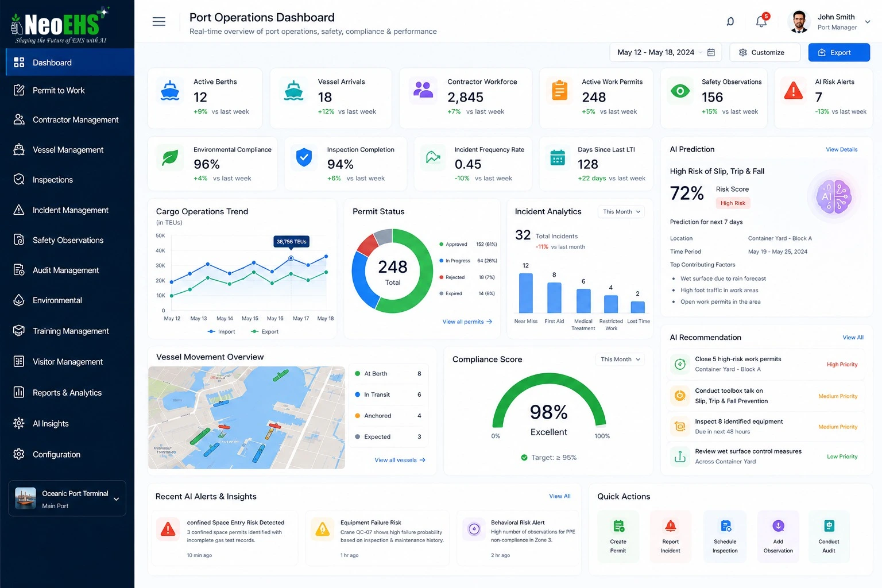Open Incident Analytics This Month dropdown
Viewport: 882px width, 588px height.
[621, 212]
